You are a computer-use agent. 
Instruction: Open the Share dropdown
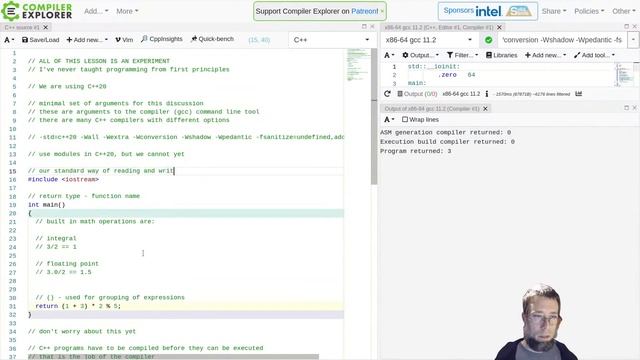[554, 11]
